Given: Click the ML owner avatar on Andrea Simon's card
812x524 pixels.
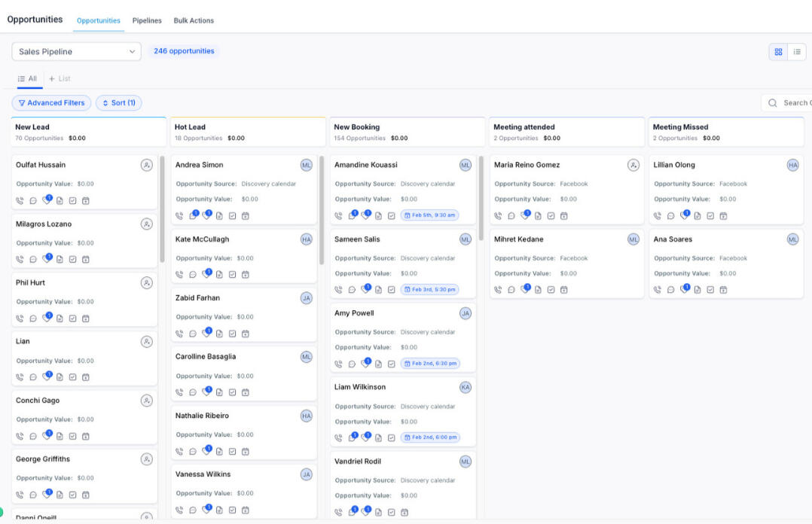Looking at the screenshot, I should [306, 165].
